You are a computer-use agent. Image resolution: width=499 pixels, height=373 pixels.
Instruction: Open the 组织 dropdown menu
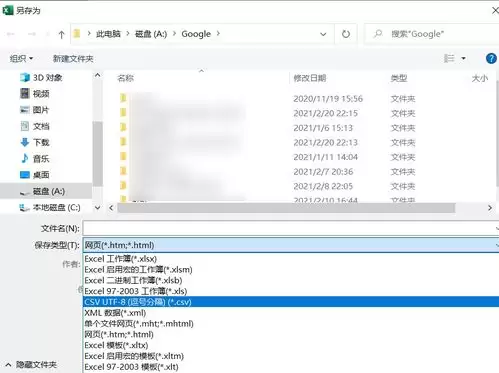[x=21, y=59]
